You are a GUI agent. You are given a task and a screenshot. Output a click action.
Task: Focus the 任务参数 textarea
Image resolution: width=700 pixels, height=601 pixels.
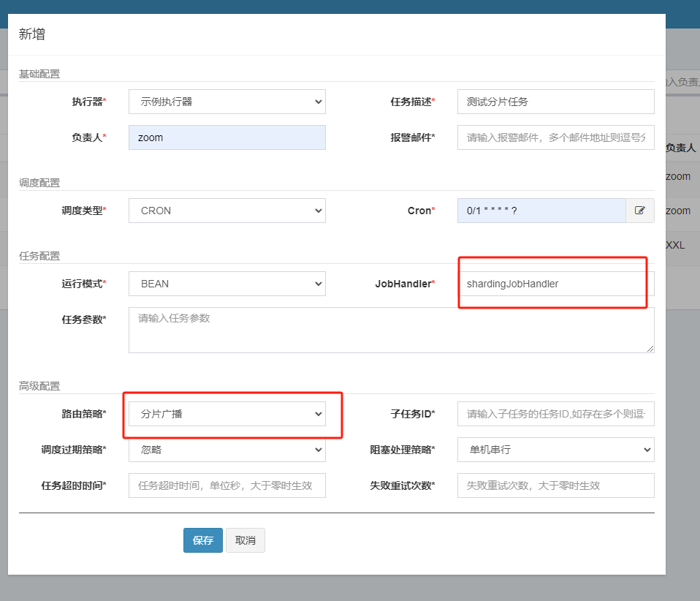[x=392, y=330]
